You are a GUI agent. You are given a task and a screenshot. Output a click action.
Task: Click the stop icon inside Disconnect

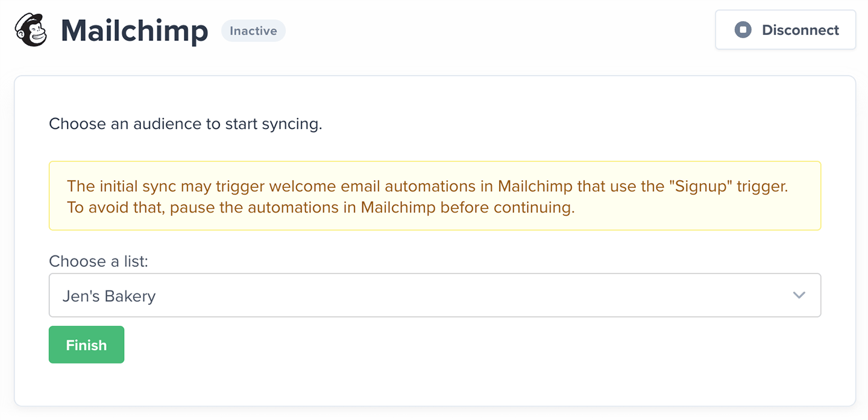pos(743,30)
